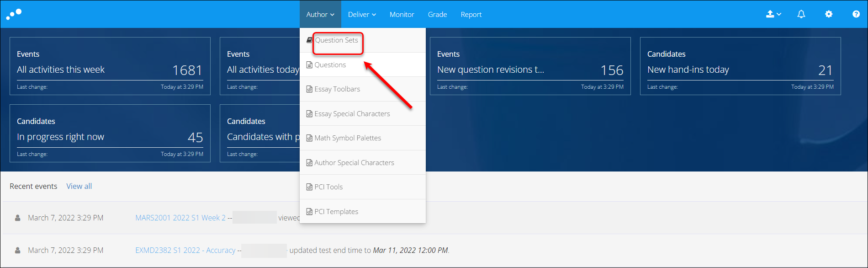Go to the Report section

click(x=471, y=14)
